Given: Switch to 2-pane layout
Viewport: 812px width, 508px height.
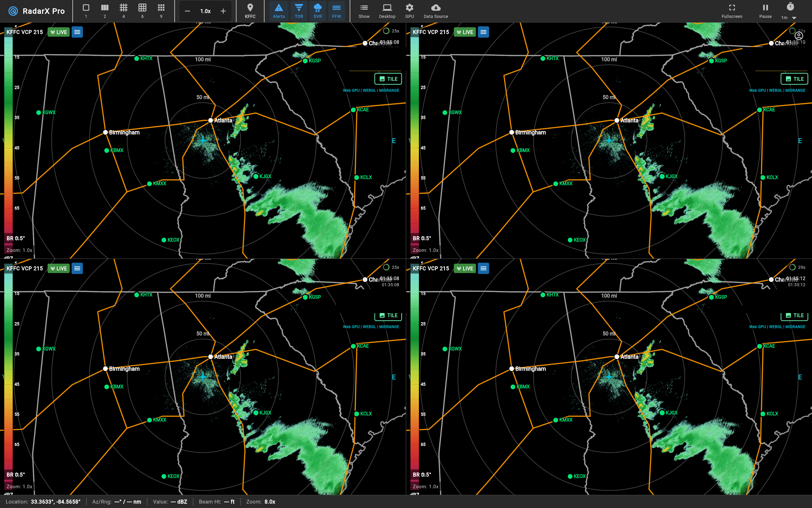Looking at the screenshot, I should (105, 11).
